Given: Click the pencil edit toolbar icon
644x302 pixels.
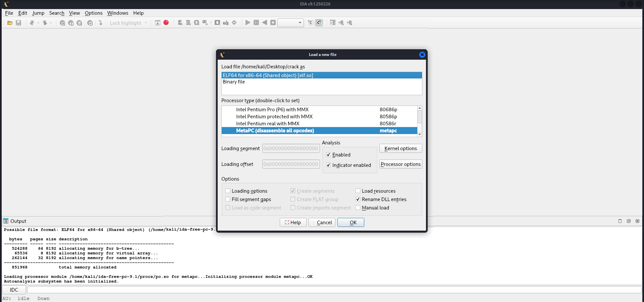Looking at the screenshot, I should click(226, 22).
